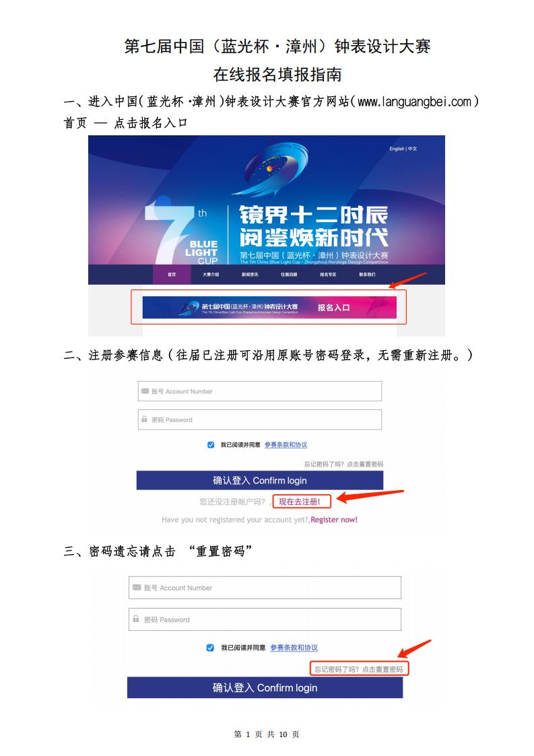Open the 大赛介绍 nav tab
The image size is (534, 756).
pyautogui.click(x=211, y=275)
